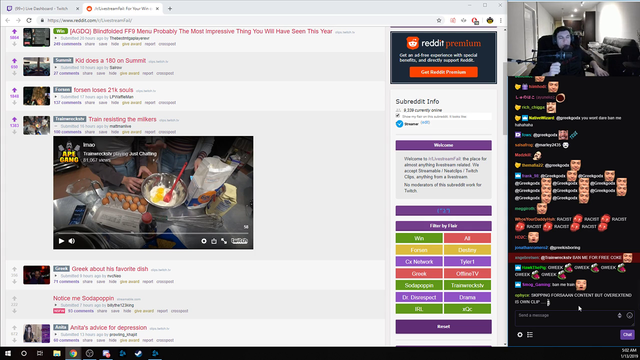Toggle show my flair on this subreddit
Screen dimensions: 640x360
click(398, 116)
